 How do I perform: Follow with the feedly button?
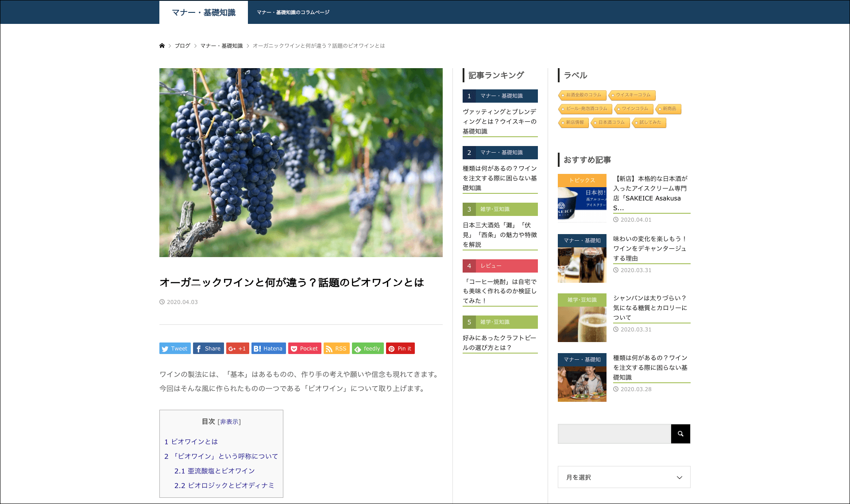[x=367, y=349]
